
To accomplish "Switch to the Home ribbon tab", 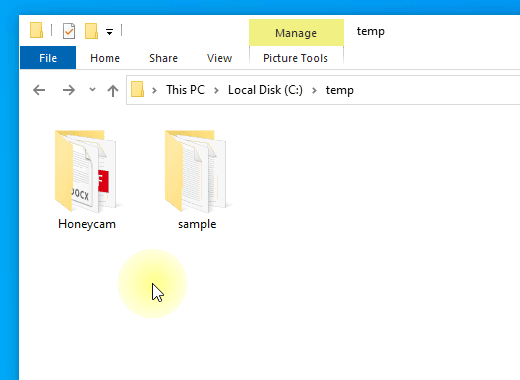I will coord(105,58).
